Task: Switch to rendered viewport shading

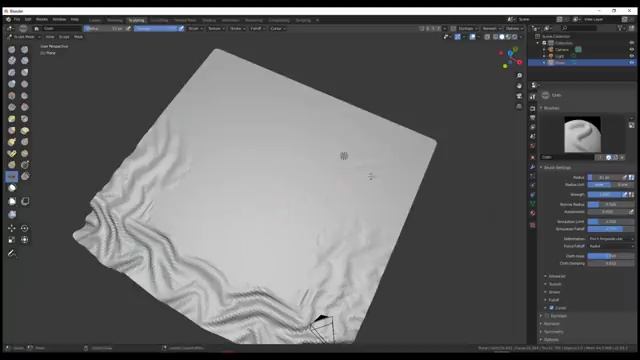Action: click(515, 37)
